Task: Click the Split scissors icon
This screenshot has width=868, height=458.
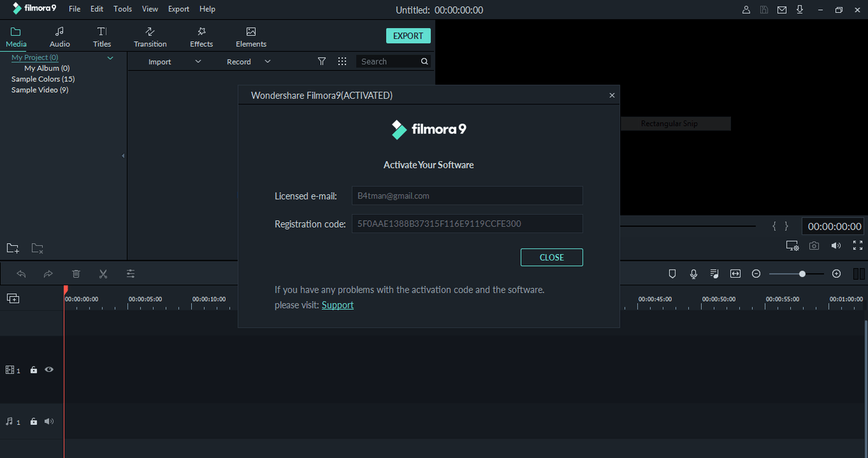Action: [103, 274]
